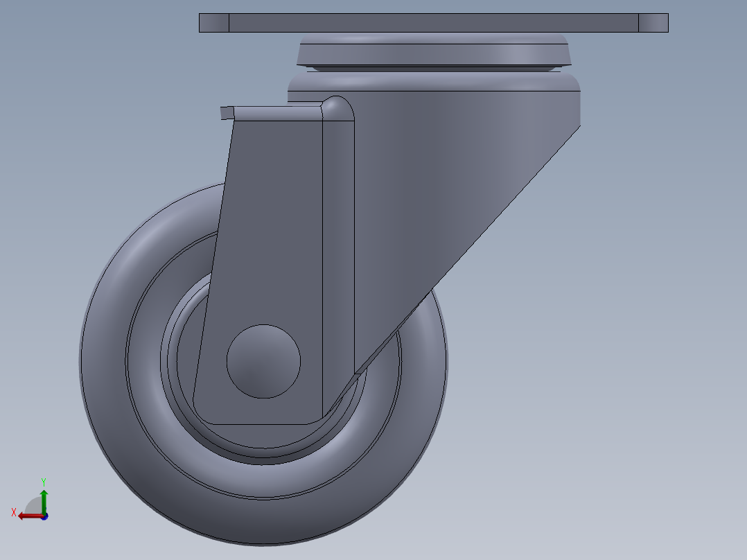The image size is (747, 560).
Task: Click the green Y axis arrow
Action: click(x=44, y=500)
